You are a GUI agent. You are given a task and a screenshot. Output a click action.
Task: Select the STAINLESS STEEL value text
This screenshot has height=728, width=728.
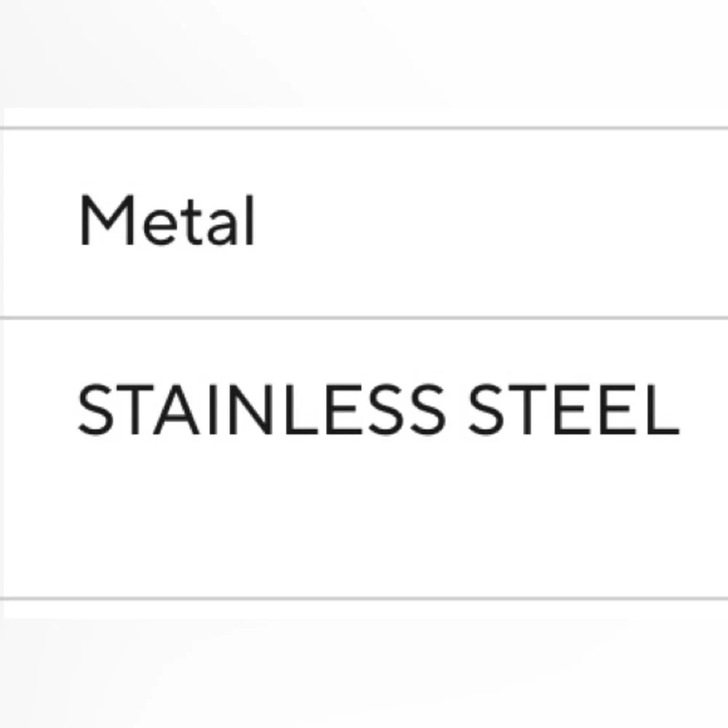pos(378,411)
